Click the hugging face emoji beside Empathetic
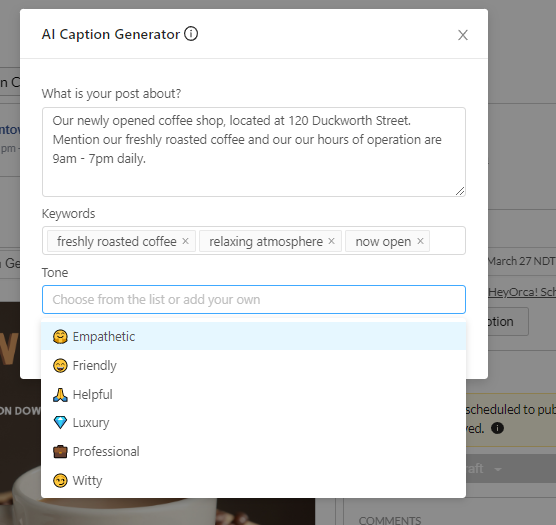556x525 pixels. point(60,336)
